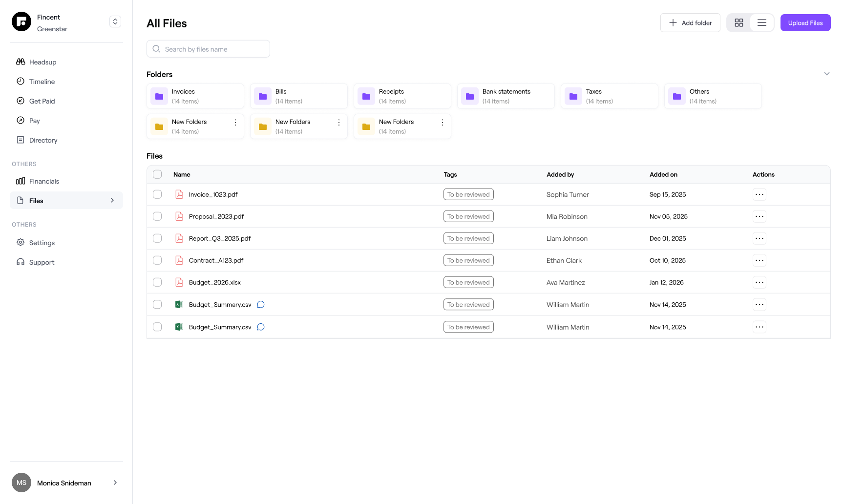Select the text 'Dec 01, 2025'
This screenshot has height=504, width=844.
pos(668,238)
